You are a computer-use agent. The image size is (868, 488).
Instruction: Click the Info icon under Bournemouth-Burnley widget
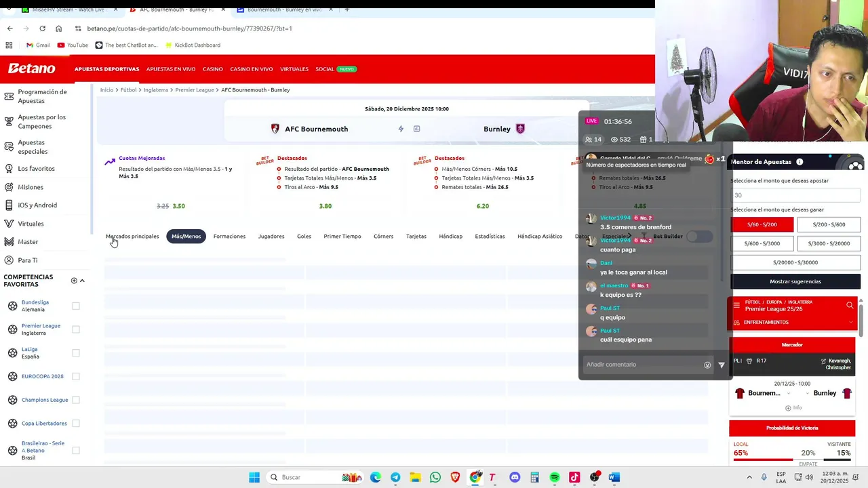click(x=793, y=407)
